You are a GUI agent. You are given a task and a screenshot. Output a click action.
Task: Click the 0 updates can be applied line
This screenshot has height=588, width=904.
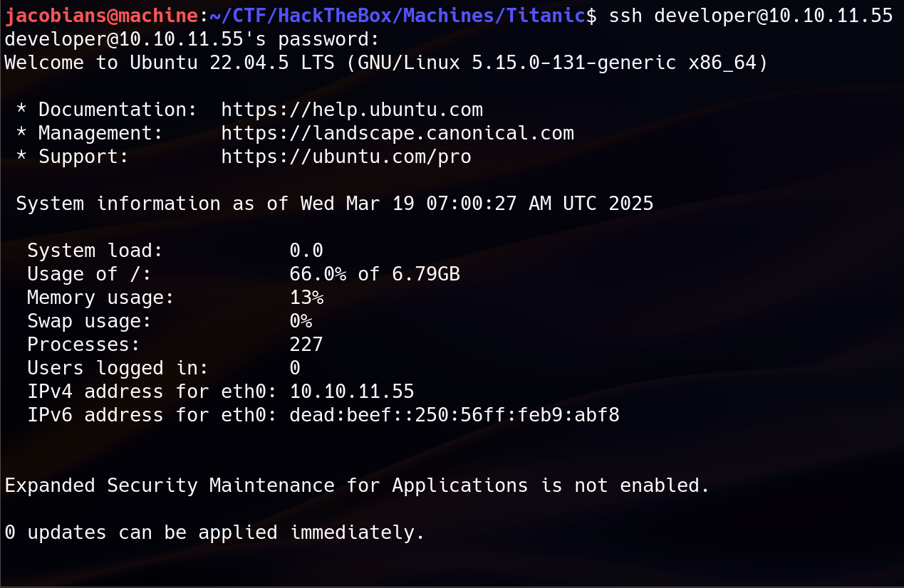[x=215, y=532]
